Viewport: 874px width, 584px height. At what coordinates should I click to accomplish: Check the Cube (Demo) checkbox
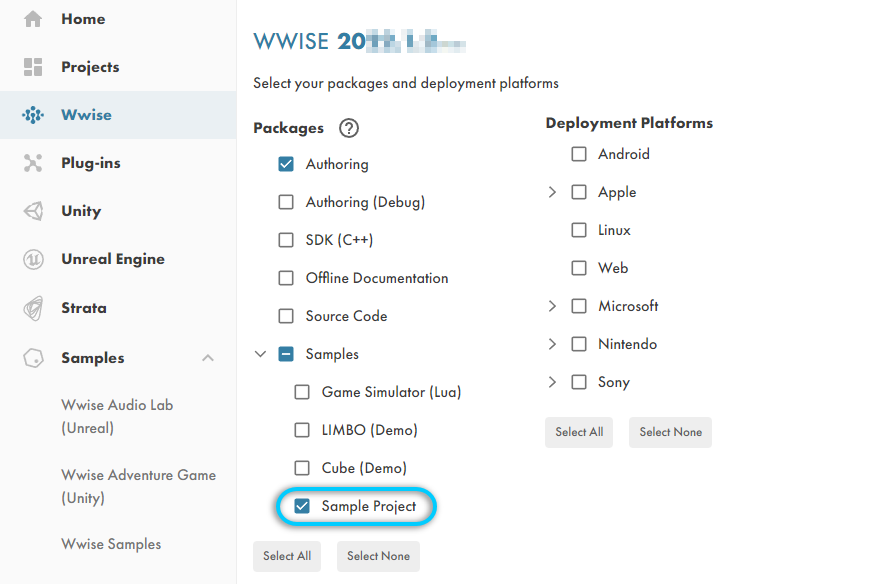pyautogui.click(x=302, y=468)
